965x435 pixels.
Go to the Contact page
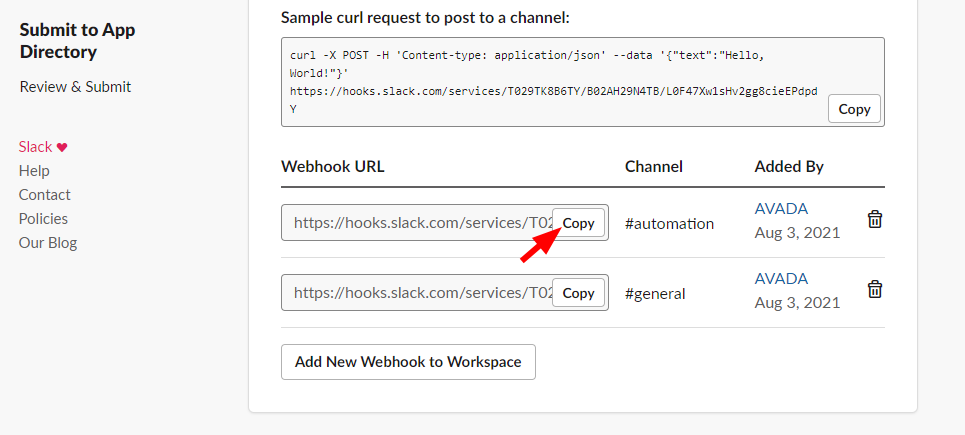click(x=44, y=195)
